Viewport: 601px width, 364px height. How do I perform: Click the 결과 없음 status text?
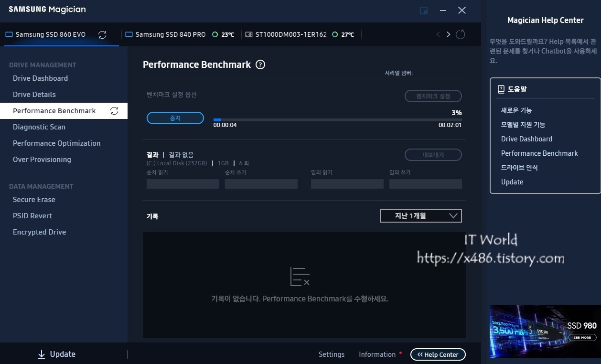coord(182,155)
